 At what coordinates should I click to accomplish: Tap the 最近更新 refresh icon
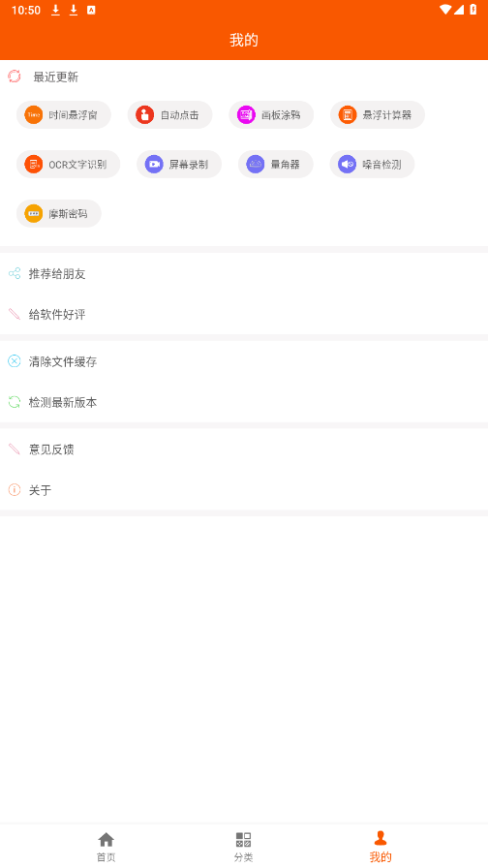15,77
